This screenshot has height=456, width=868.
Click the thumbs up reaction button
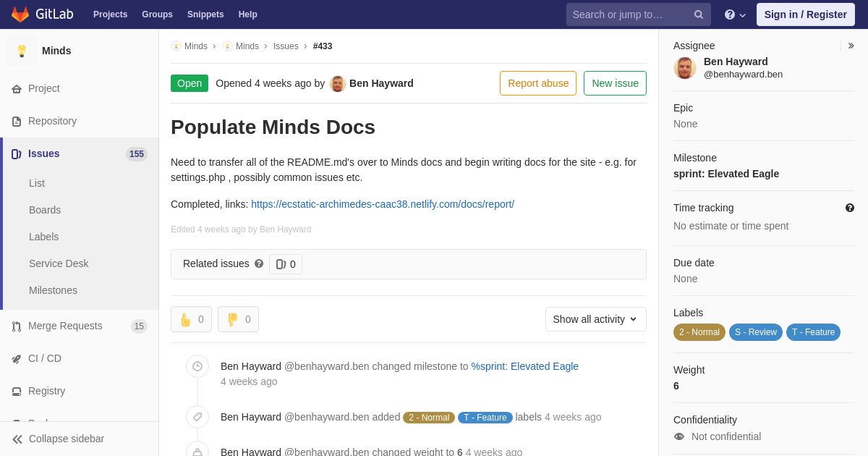191,319
